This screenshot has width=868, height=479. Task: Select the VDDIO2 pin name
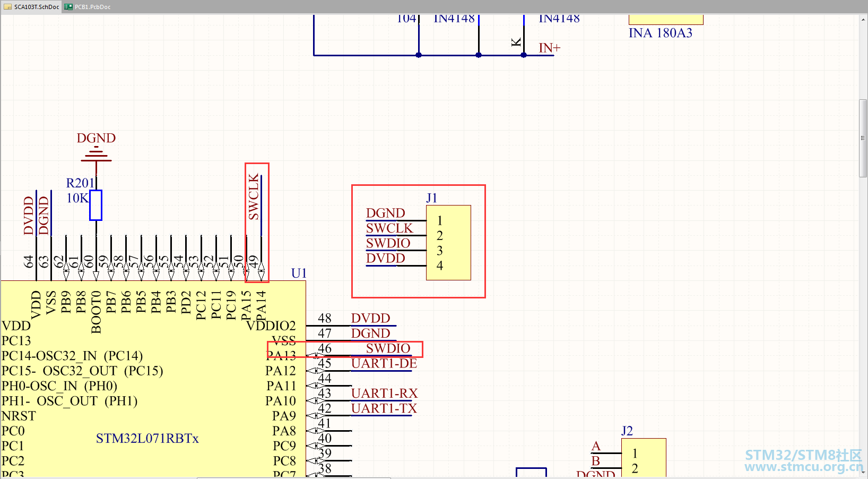click(x=271, y=326)
